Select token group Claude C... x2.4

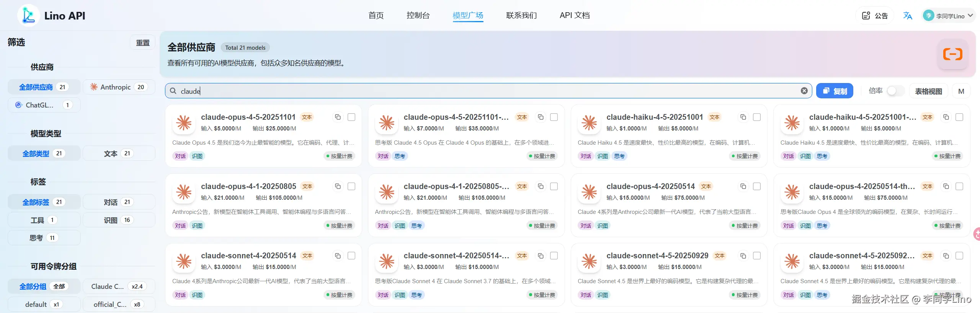[x=119, y=286]
